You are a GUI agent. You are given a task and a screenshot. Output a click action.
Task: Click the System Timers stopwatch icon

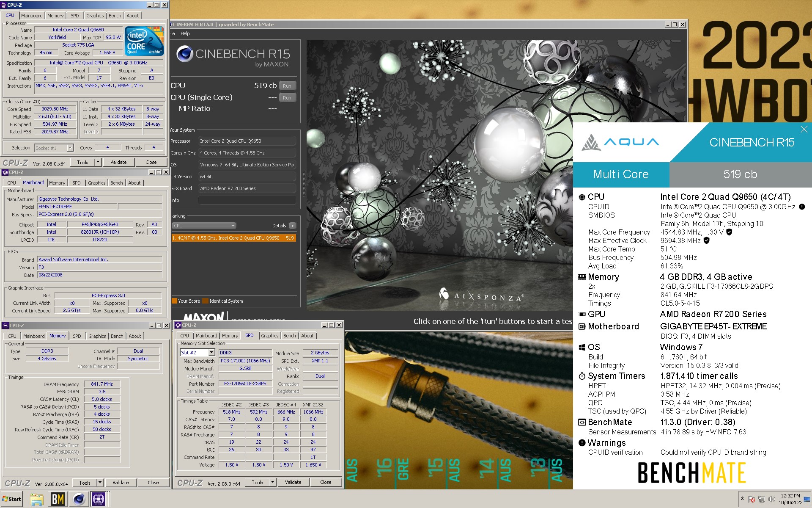582,376
